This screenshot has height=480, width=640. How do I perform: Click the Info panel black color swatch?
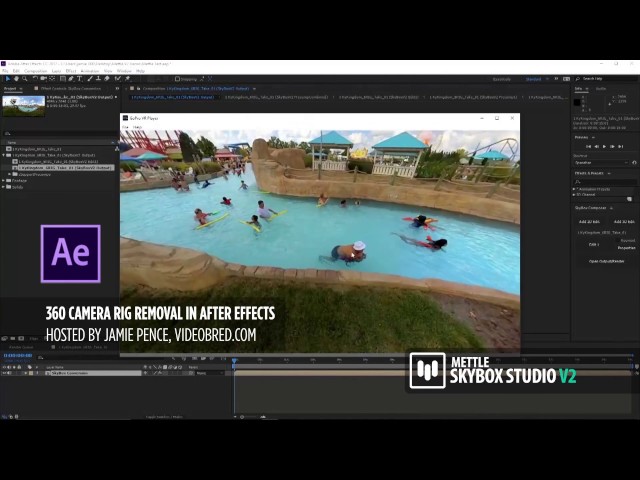(577, 102)
